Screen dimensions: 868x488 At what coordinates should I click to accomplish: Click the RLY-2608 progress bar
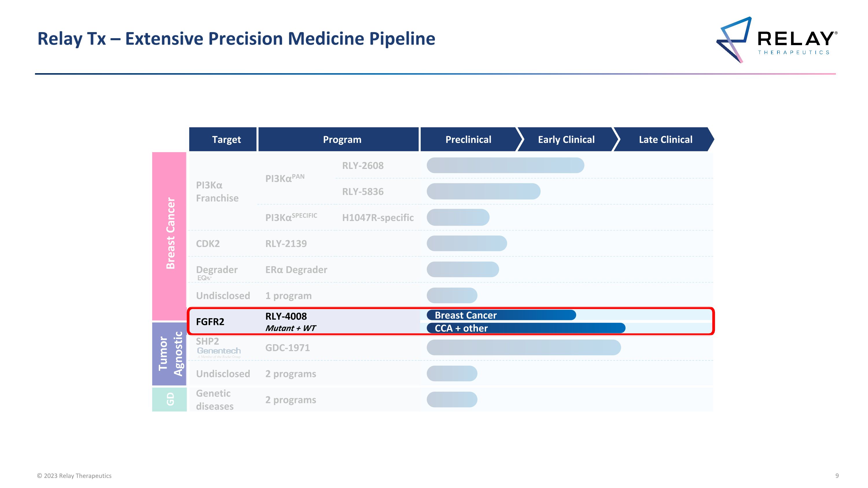(505, 166)
